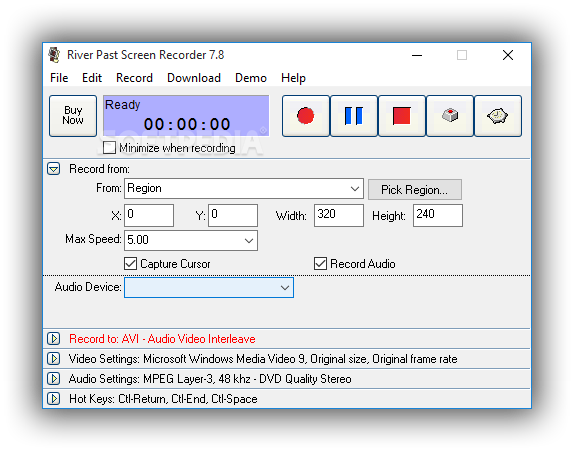
Task: Click the X coordinate input field
Action: pos(149,216)
